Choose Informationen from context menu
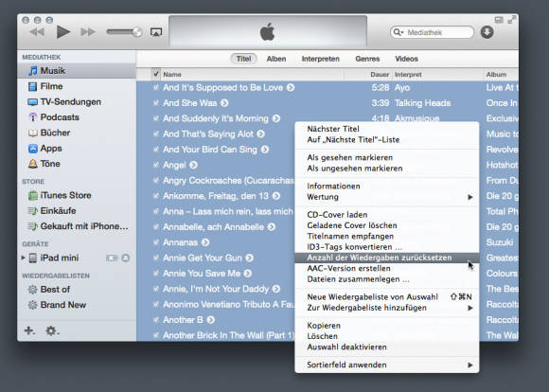This screenshot has width=549, height=392. tap(386, 186)
